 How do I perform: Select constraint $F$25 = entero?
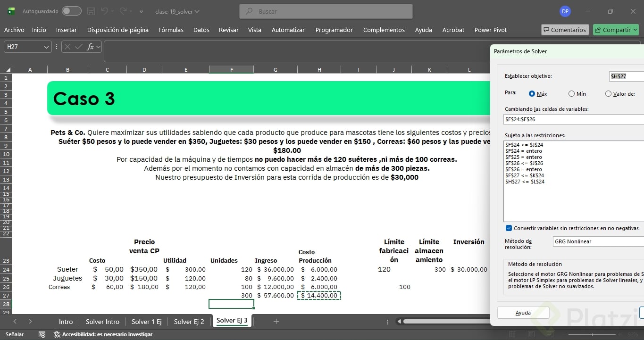(x=524, y=157)
